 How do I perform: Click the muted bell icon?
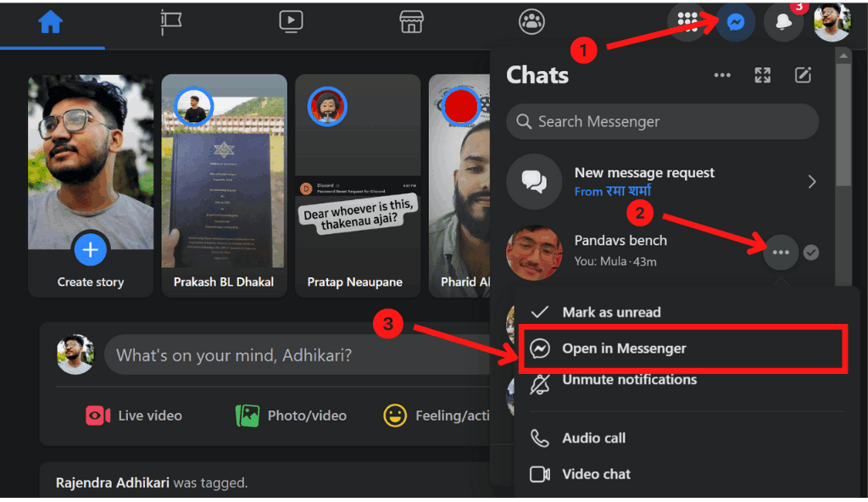point(540,384)
